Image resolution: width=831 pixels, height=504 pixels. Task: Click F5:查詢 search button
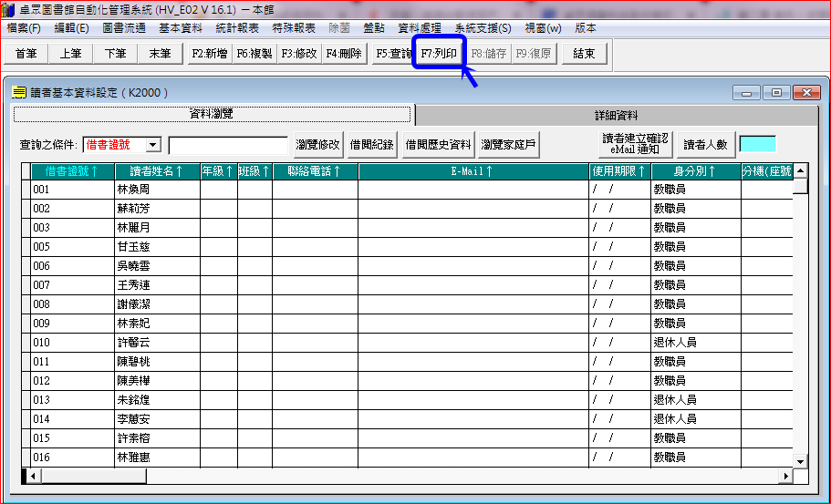393,54
